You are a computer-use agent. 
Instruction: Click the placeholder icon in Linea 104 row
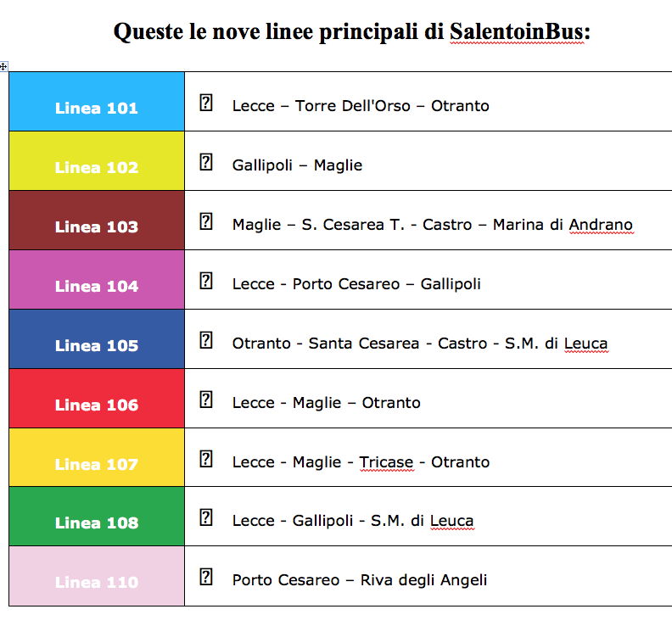coord(205,282)
